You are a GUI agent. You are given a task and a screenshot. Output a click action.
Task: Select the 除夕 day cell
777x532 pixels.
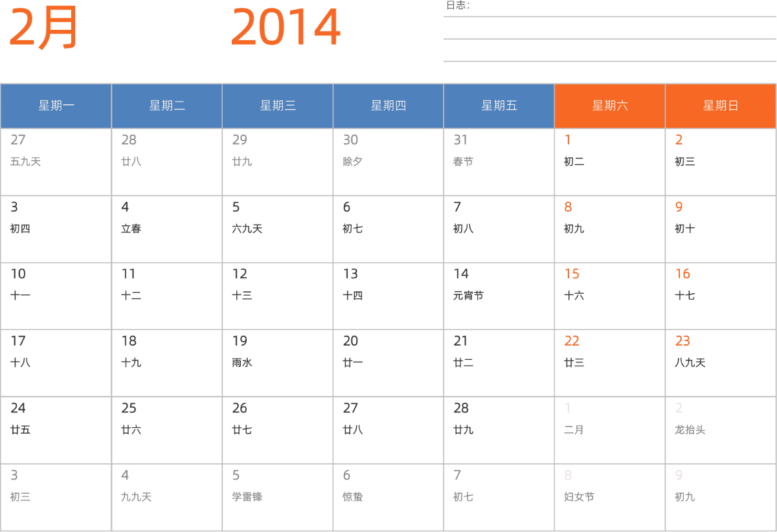click(x=388, y=162)
